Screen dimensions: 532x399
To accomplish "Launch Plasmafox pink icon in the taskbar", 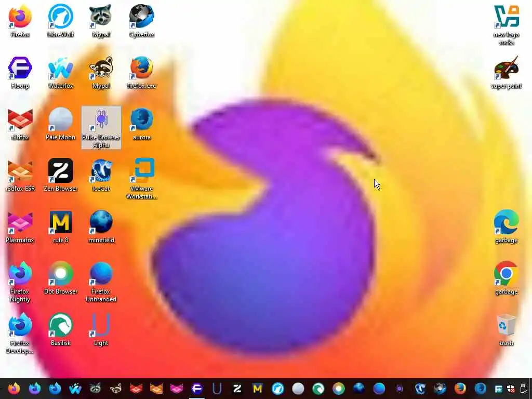I will point(177,389).
